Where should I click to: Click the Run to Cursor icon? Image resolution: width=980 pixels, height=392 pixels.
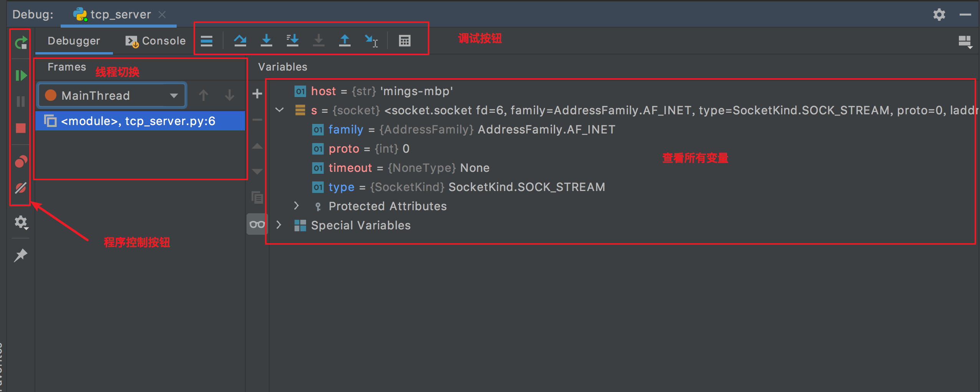point(371,41)
